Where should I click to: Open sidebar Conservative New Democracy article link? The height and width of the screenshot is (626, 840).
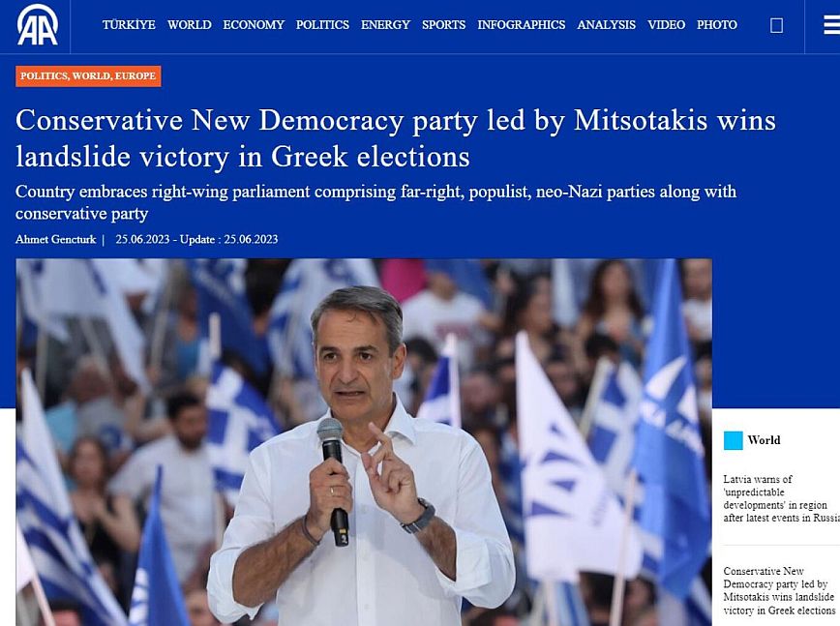779,590
